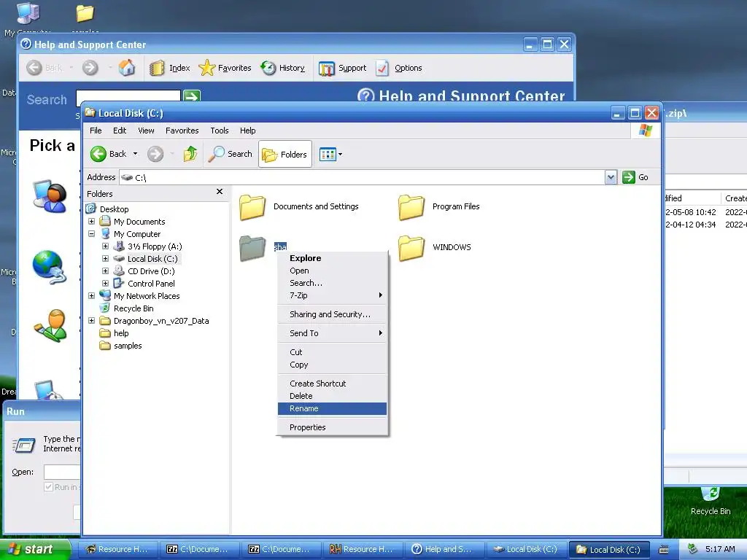Switch to Help and S... taskbar button
Image resolution: width=747 pixels, height=560 pixels.
pos(444,549)
